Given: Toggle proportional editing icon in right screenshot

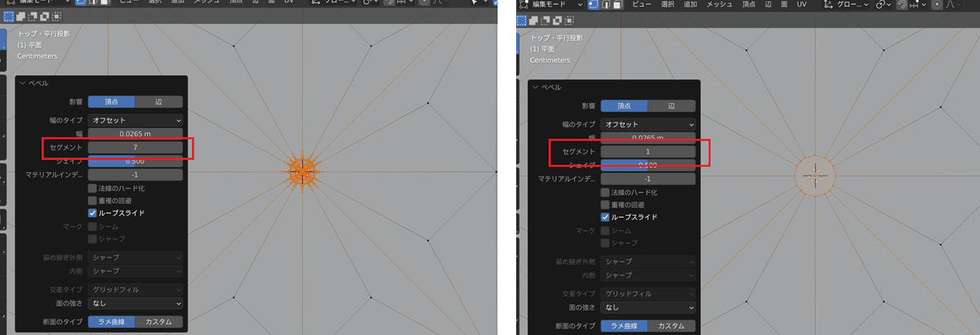Looking at the screenshot, I should (937, 5).
